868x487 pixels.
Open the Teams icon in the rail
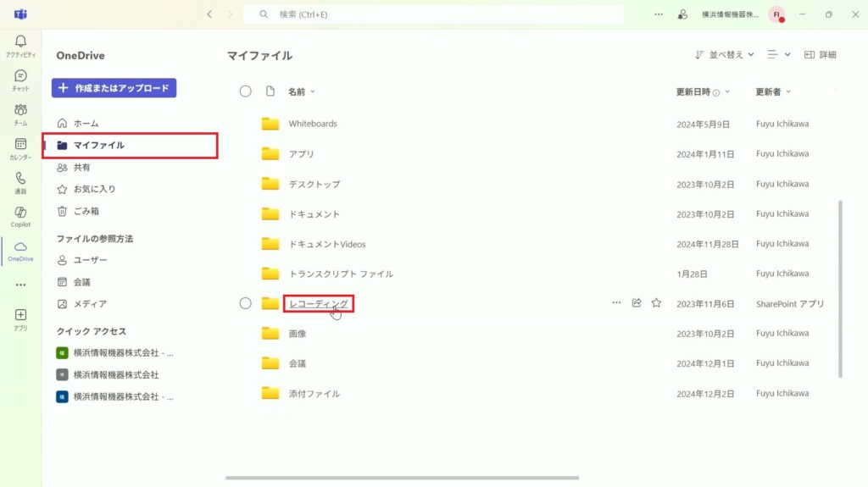pyautogui.click(x=20, y=114)
